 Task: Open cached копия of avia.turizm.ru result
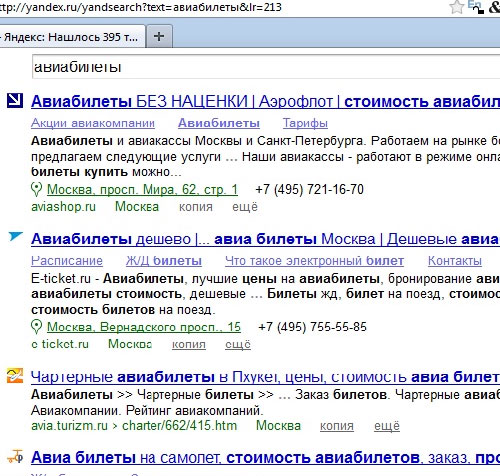coord(337,426)
